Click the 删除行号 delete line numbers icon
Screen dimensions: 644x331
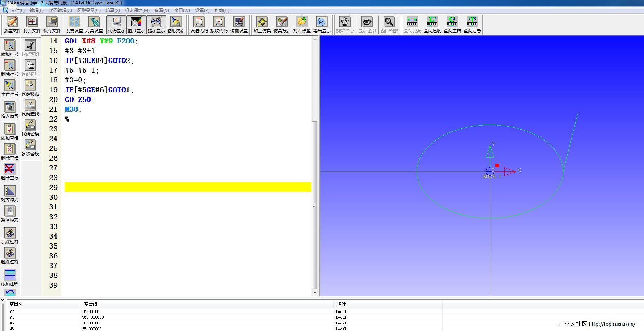(x=10, y=68)
